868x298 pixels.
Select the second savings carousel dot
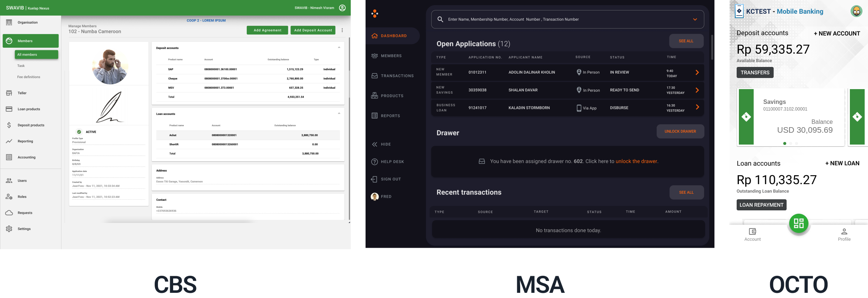pos(791,143)
